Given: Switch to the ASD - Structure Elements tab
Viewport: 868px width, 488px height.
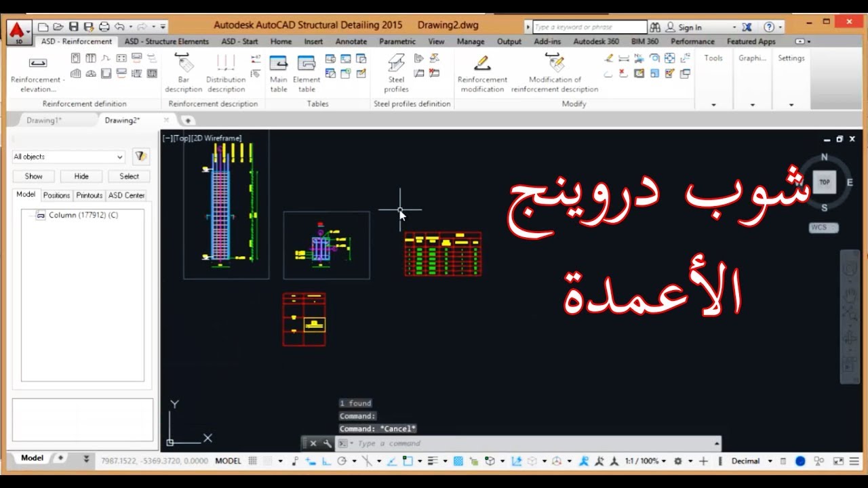Looking at the screenshot, I should click(167, 41).
